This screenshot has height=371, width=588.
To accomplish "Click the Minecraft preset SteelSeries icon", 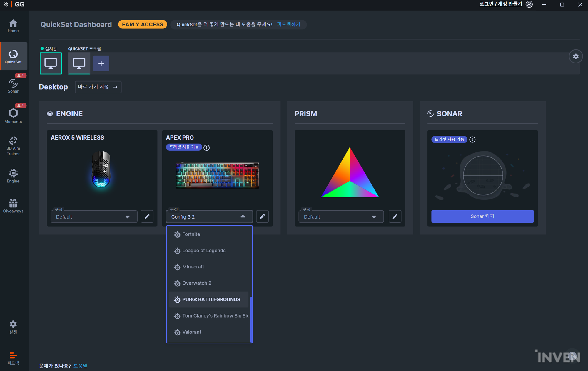I will tap(177, 267).
